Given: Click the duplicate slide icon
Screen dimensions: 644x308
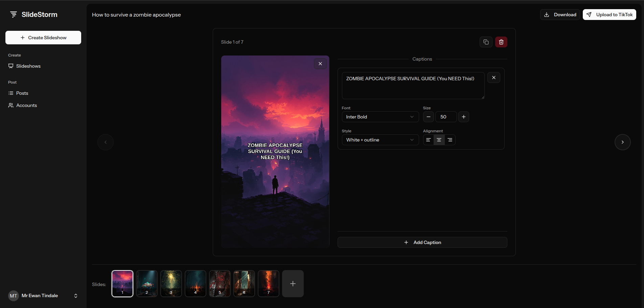Looking at the screenshot, I should 486,42.
